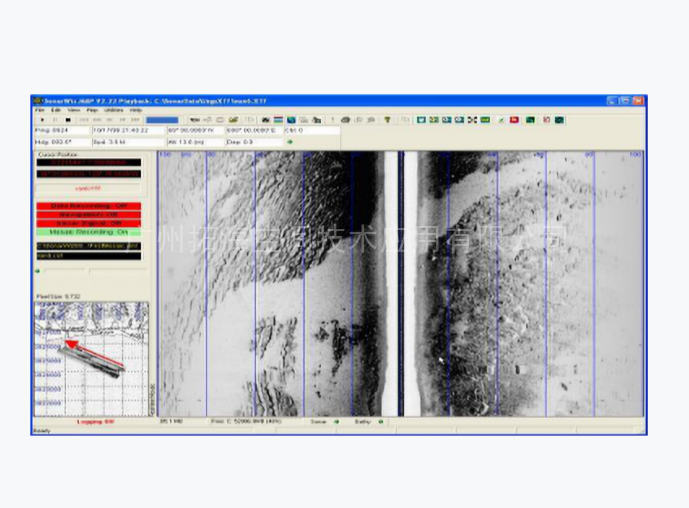Open the View menu
Screen dimensions: 689x508
73,110
